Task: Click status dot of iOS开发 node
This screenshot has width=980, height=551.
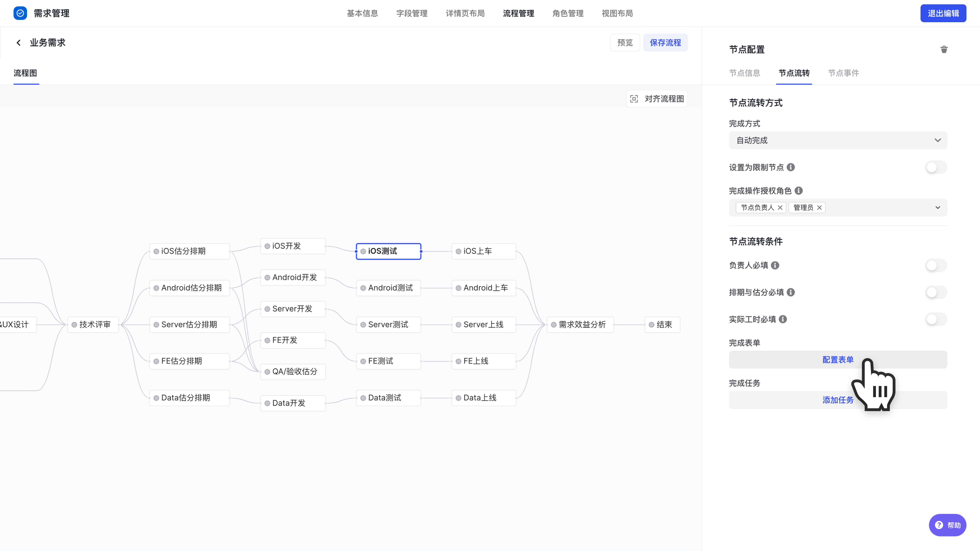Action: 267,246
